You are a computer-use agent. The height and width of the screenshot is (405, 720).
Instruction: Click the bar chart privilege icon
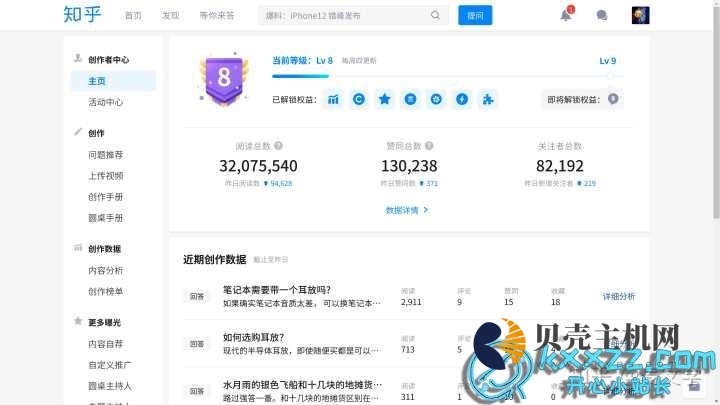coord(333,99)
